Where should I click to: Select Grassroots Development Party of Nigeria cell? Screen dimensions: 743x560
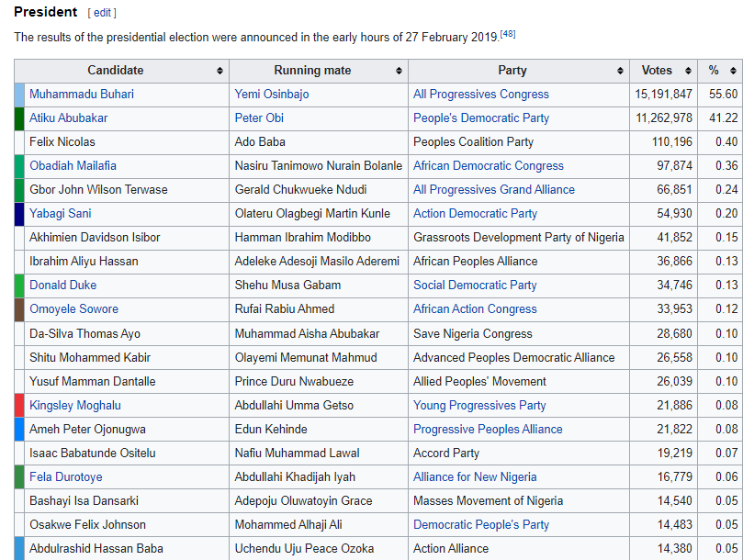pos(519,238)
